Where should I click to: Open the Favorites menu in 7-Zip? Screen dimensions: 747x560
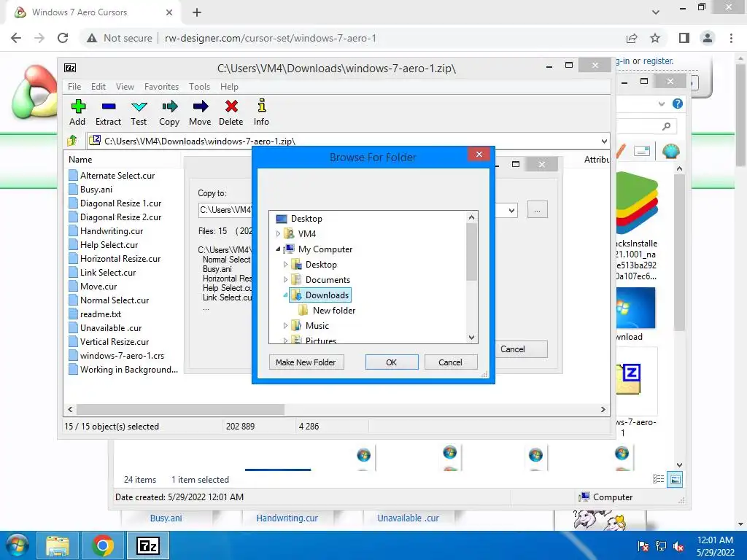[161, 87]
